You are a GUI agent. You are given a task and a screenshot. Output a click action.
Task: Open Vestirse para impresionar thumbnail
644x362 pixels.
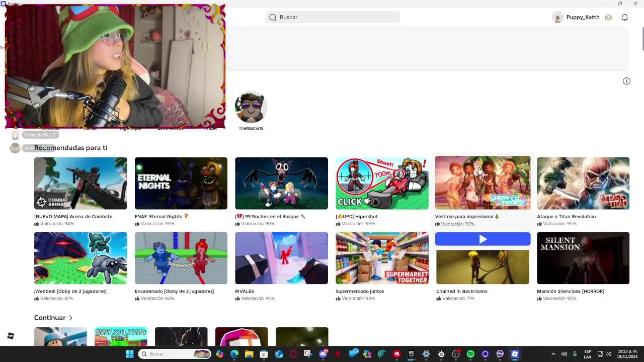(x=482, y=183)
